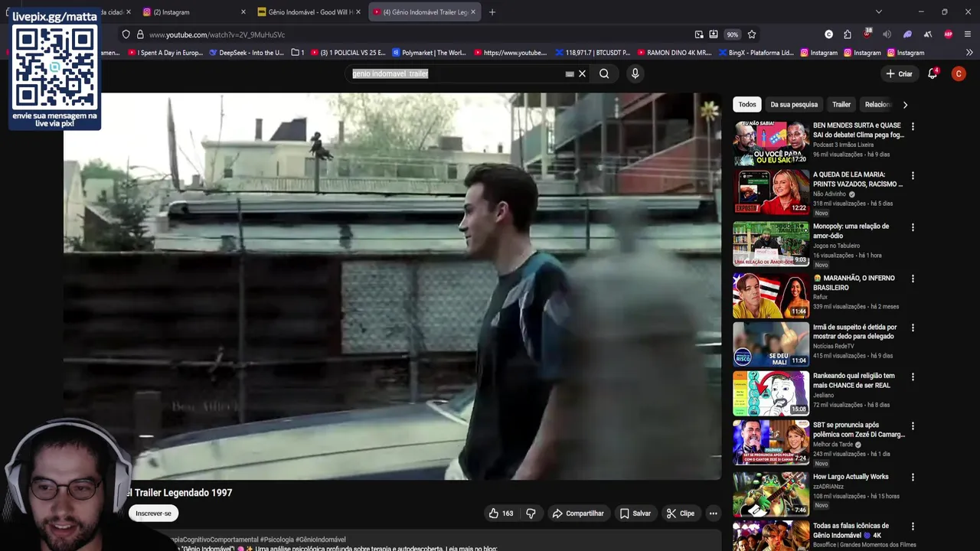This screenshot has width=980, height=551.
Task: Open the Monopoly video thumbnail
Action: click(771, 243)
